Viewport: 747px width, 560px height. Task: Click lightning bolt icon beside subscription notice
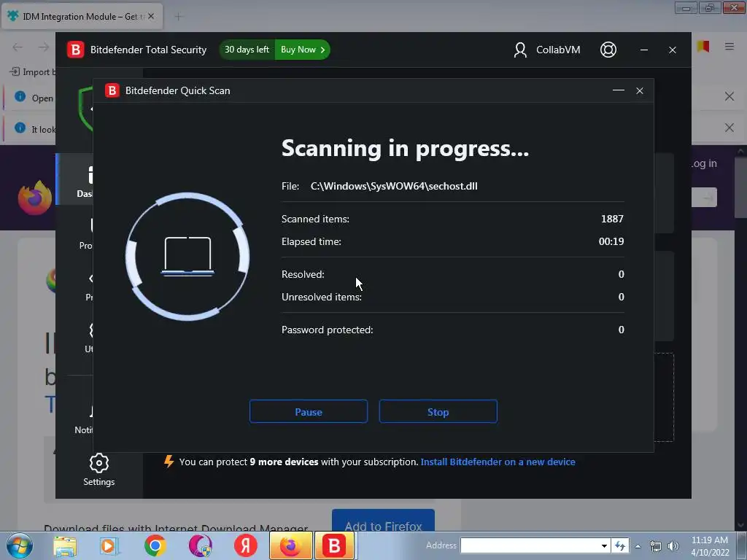(x=169, y=462)
